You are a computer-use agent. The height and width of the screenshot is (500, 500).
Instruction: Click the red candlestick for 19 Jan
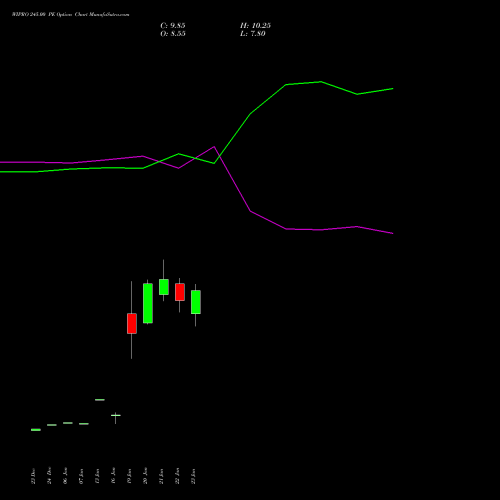132,323
